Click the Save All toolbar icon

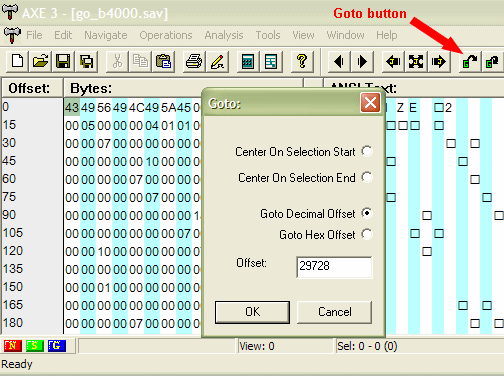[x=86, y=62]
